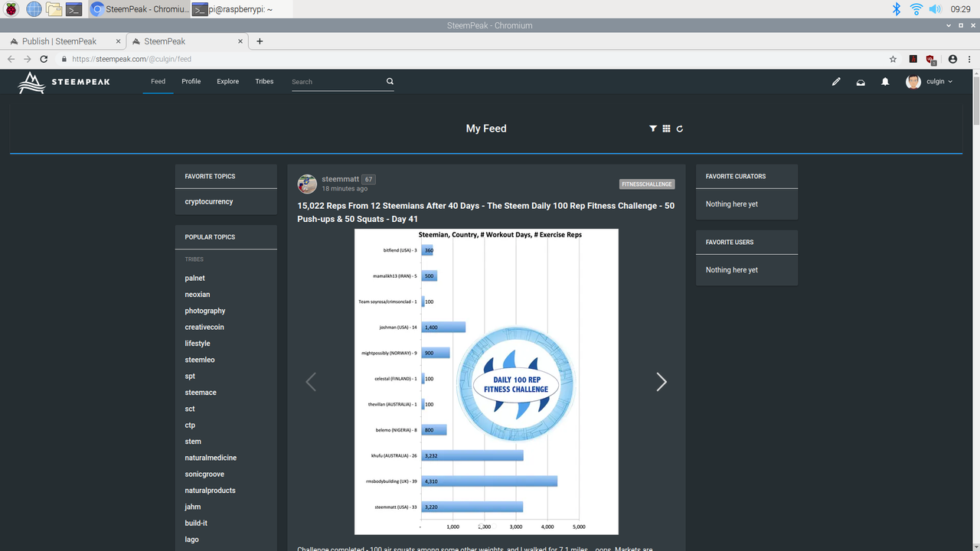Bookmark page with the star icon
Viewport: 980px width, 551px height.
pos(893,59)
